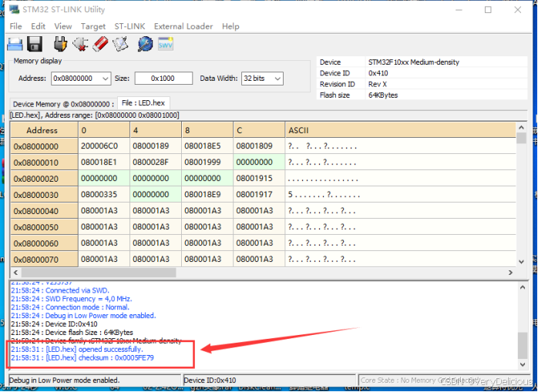The height and width of the screenshot is (392, 538).
Task: Select cell 08001917
Action: [259, 194]
